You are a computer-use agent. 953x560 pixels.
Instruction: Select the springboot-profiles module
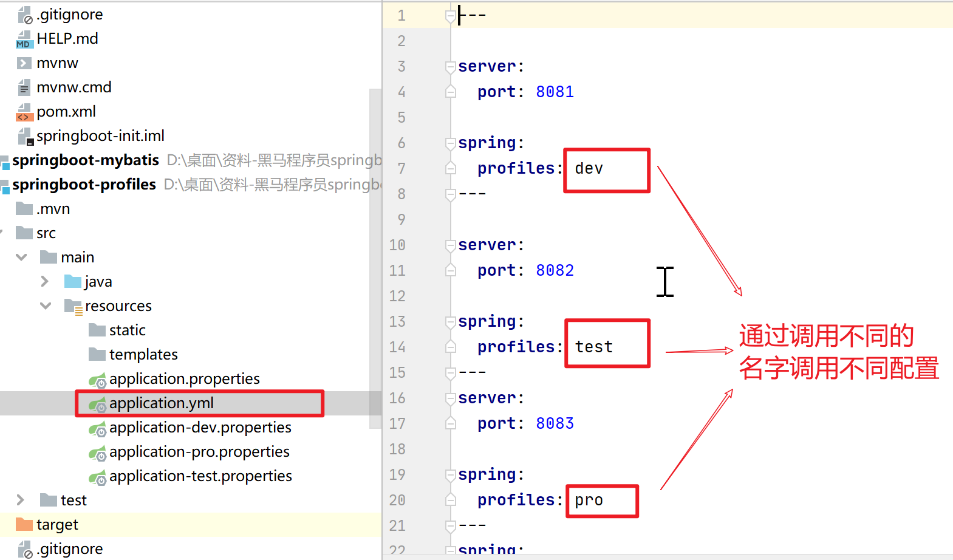[x=84, y=185]
